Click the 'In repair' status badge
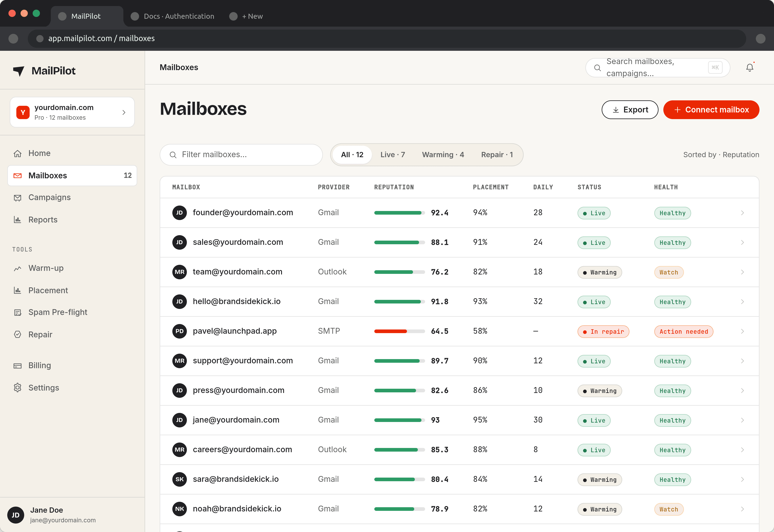The width and height of the screenshot is (774, 532). click(x=603, y=332)
